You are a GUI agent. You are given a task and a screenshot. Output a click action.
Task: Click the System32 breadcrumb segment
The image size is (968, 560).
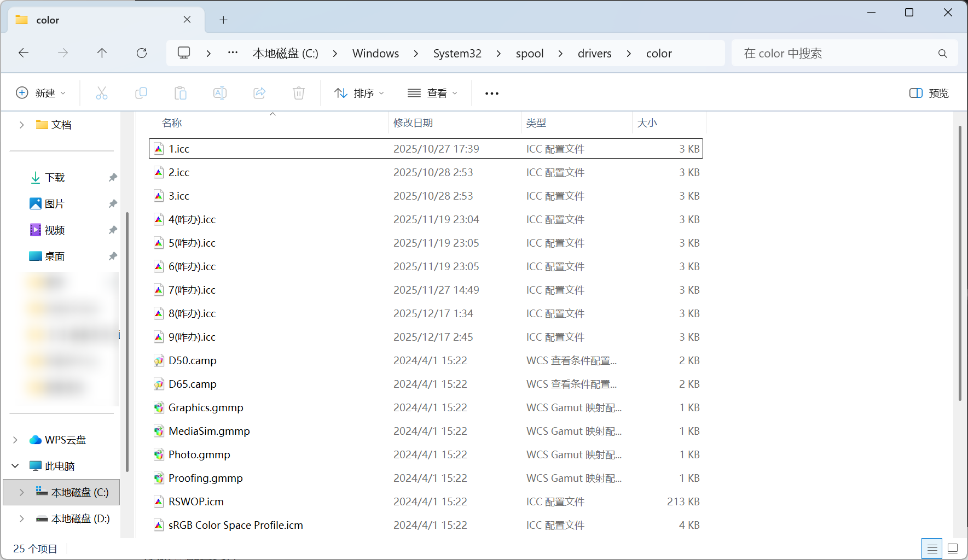[457, 54]
